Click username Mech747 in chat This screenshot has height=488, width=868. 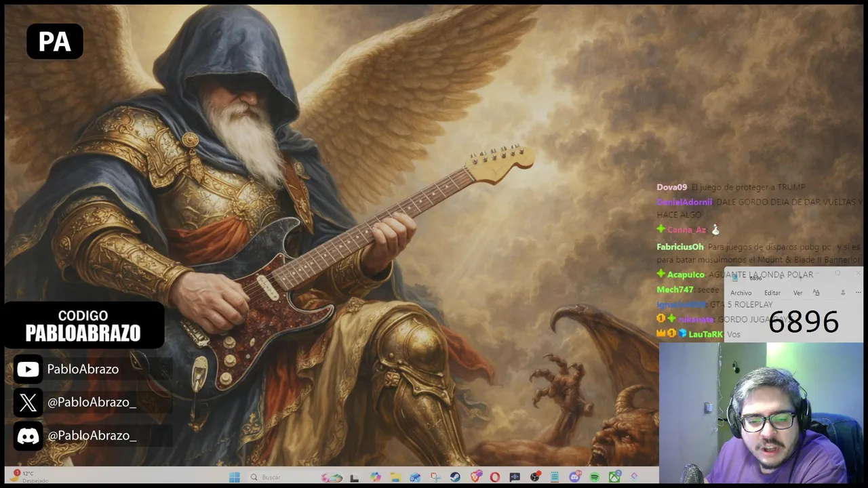point(675,289)
